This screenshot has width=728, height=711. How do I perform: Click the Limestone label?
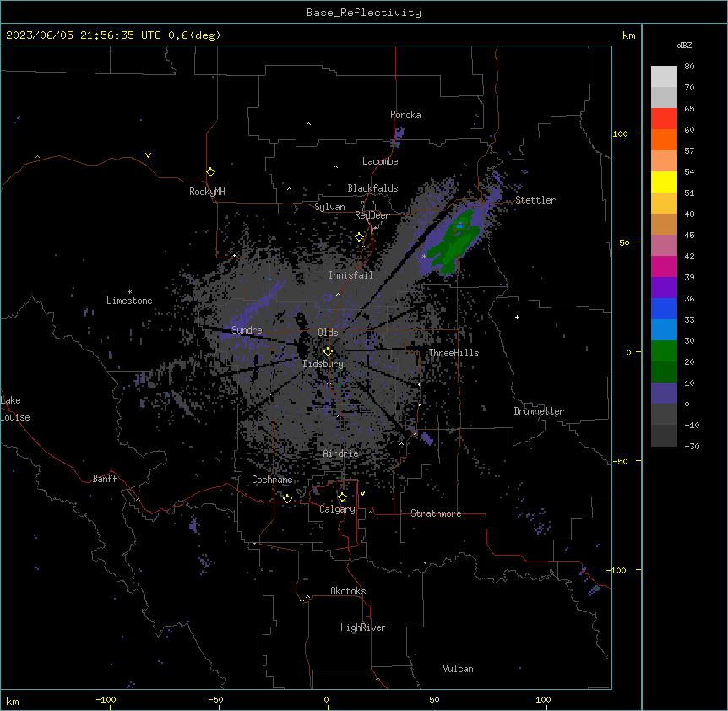(129, 301)
